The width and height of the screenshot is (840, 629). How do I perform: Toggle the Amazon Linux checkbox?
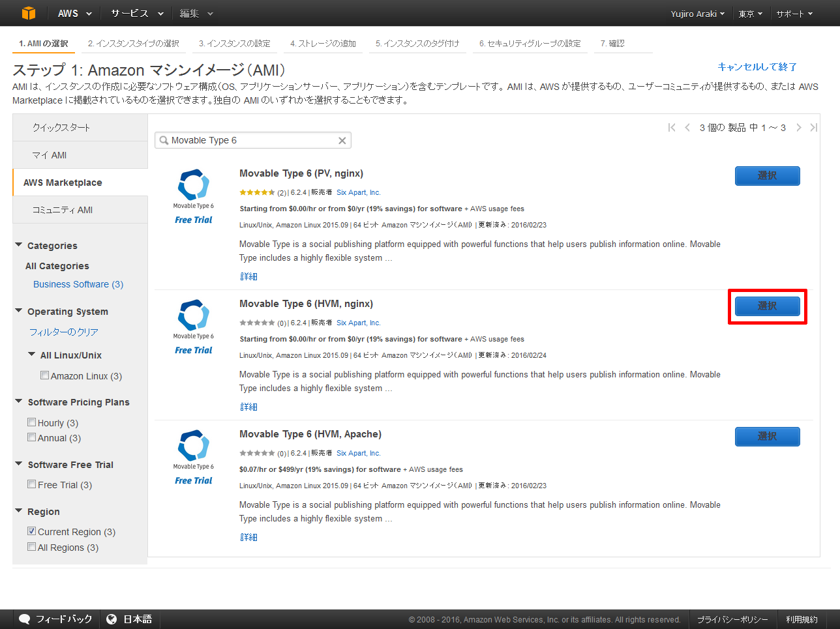pyautogui.click(x=44, y=375)
